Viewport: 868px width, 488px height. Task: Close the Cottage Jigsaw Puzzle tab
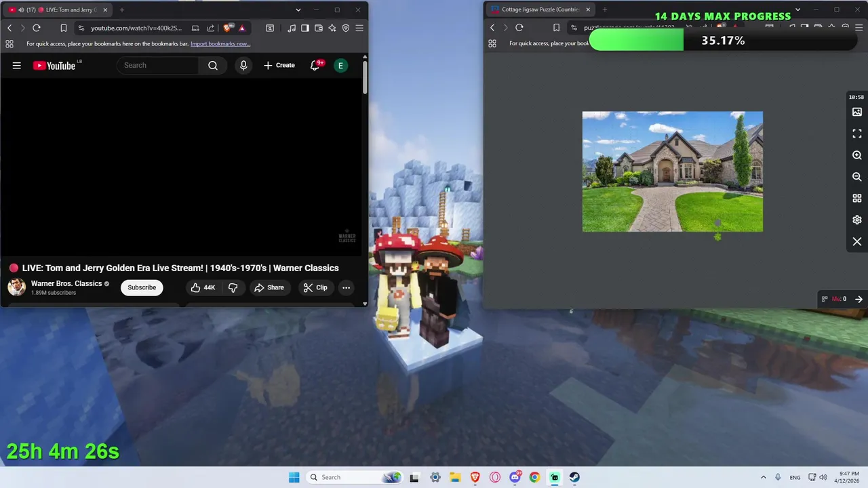click(x=588, y=9)
